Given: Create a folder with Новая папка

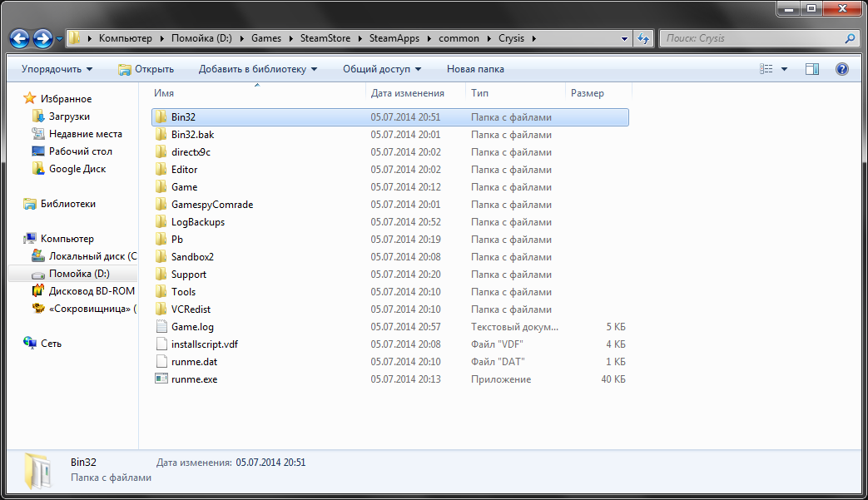Looking at the screenshot, I should point(475,69).
